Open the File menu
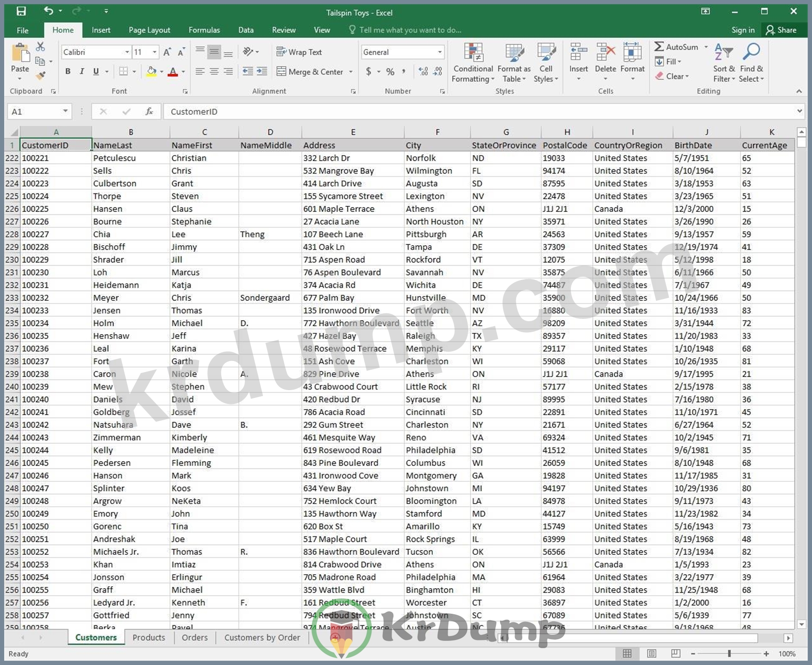The image size is (812, 665). [22, 30]
